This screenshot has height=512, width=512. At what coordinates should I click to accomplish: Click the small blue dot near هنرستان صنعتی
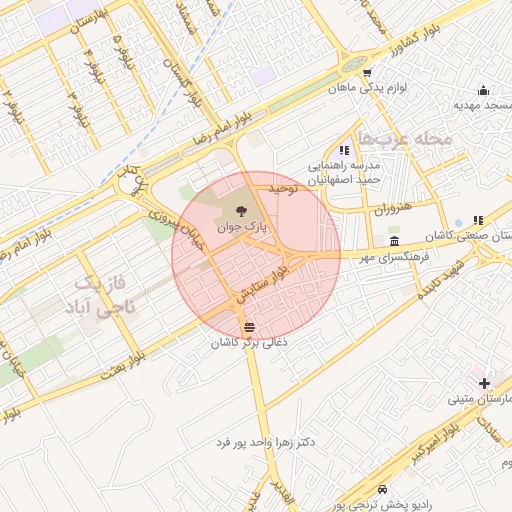459,223
